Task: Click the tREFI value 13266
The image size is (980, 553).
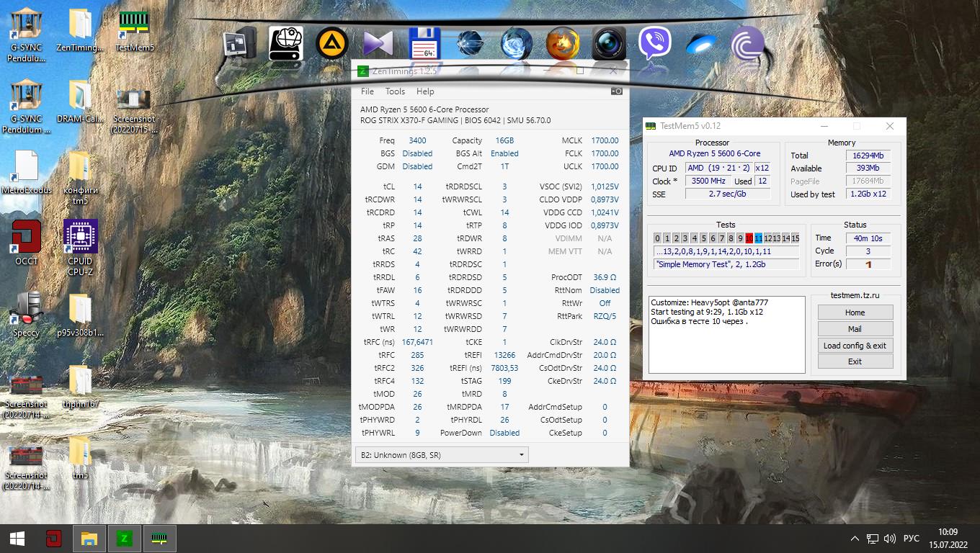Action: coord(504,355)
